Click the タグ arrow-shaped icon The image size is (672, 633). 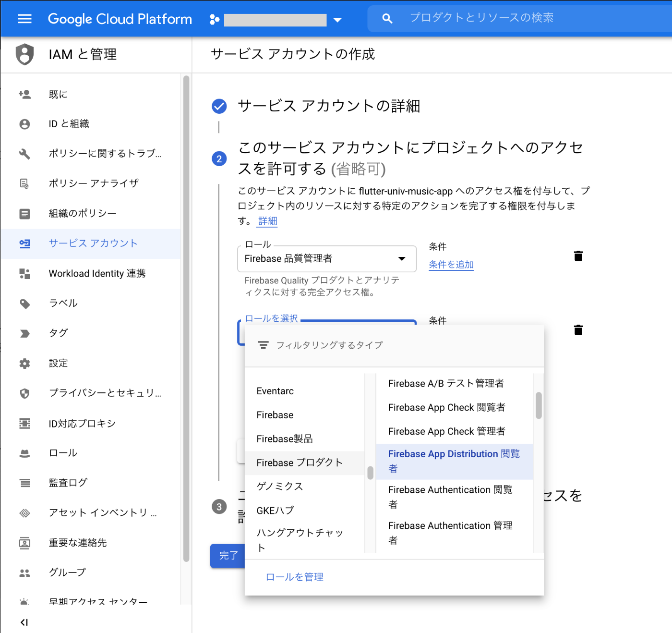pyautogui.click(x=24, y=333)
